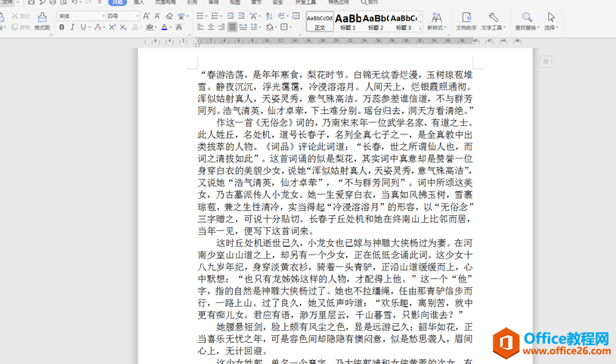The image size is (616, 364).
Task: Open 查找替换 find and replace
Action: point(527,21)
